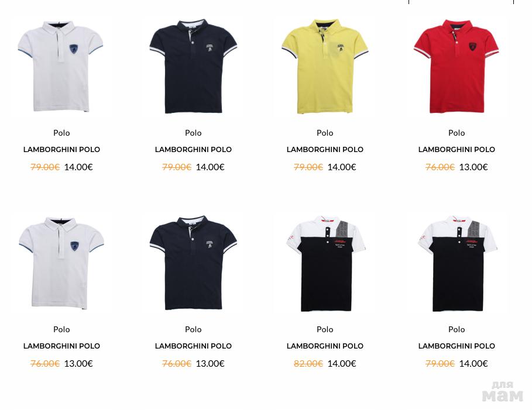Viewport: 532px width, 410px height.
Task: Open the white polo image in bottom row
Action: point(61,263)
